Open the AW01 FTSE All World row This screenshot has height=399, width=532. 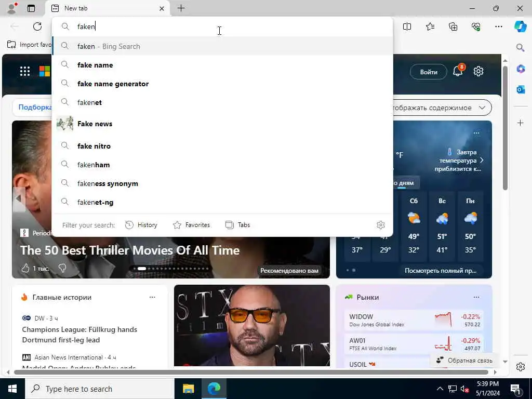pyautogui.click(x=414, y=344)
